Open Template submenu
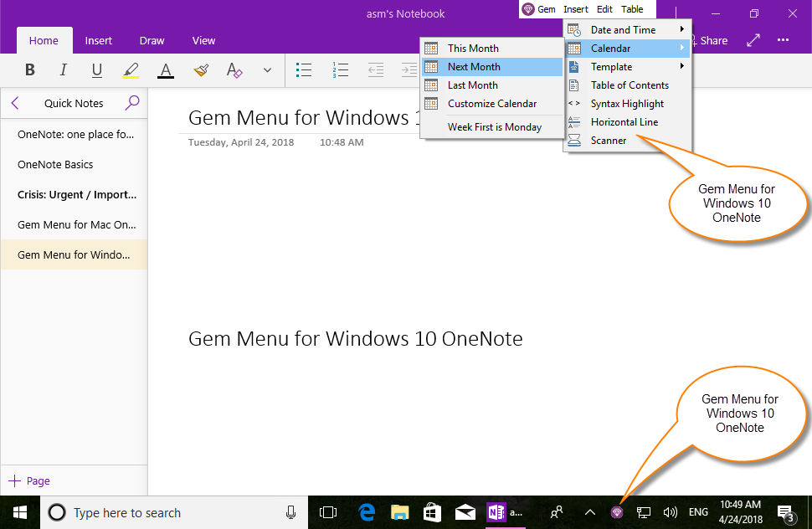Viewport: 812px width, 529px height. 627,67
